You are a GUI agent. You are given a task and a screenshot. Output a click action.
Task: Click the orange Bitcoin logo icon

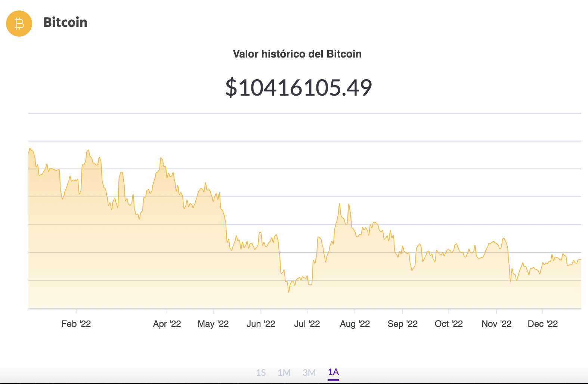tap(19, 24)
